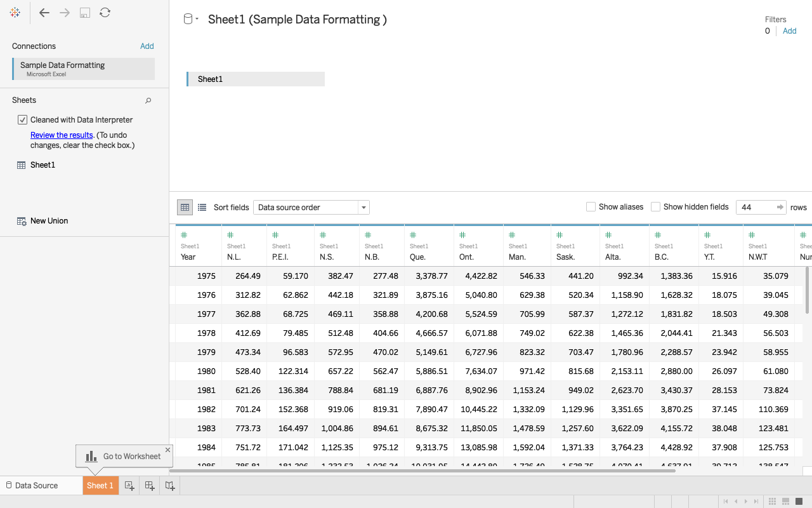Image resolution: width=812 pixels, height=508 pixels.
Task: Click cell 264.49 in N.L. column
Action: coord(244,276)
